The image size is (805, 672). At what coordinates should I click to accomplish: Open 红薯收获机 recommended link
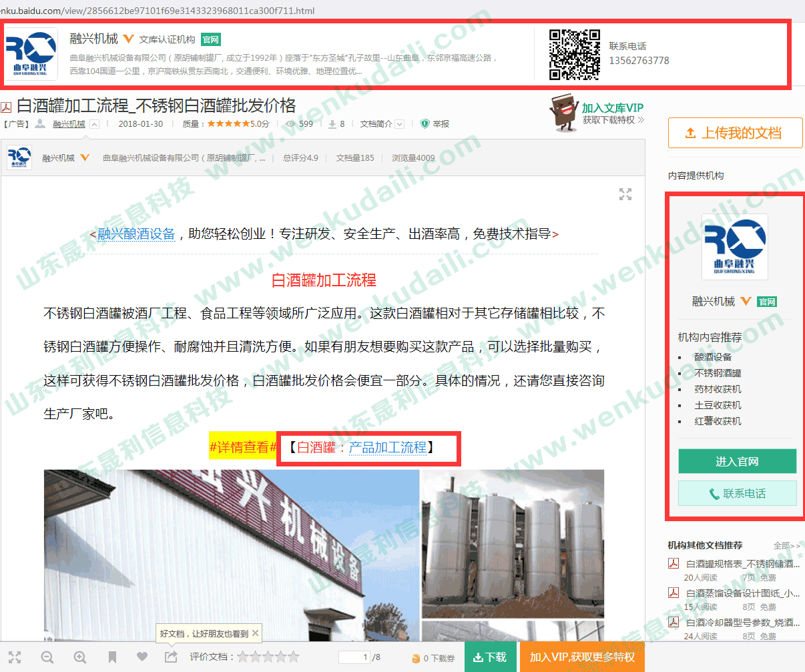tap(718, 421)
